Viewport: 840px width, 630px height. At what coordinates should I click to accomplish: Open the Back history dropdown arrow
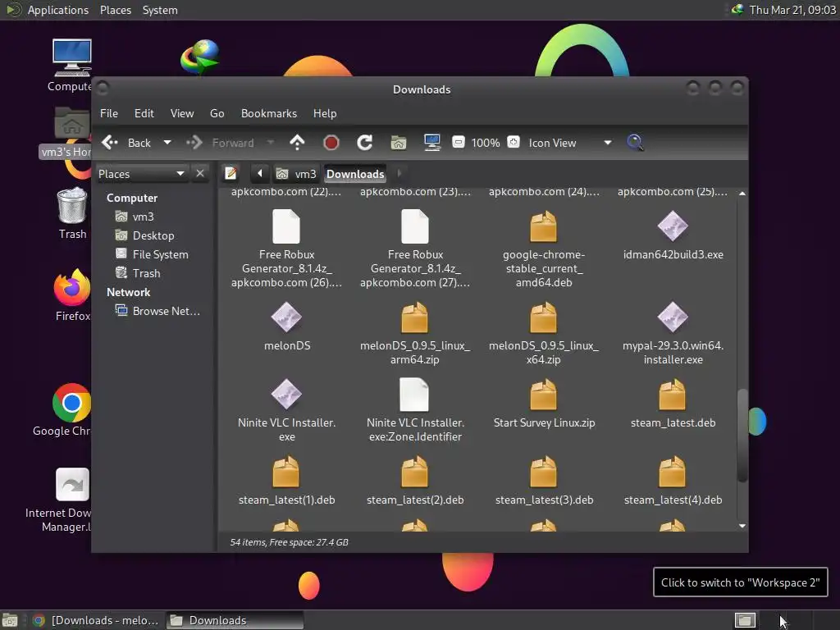(167, 143)
